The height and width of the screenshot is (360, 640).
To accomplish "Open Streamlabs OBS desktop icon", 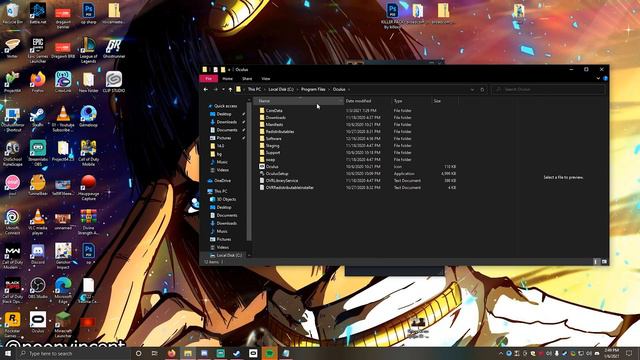I will [x=38, y=153].
